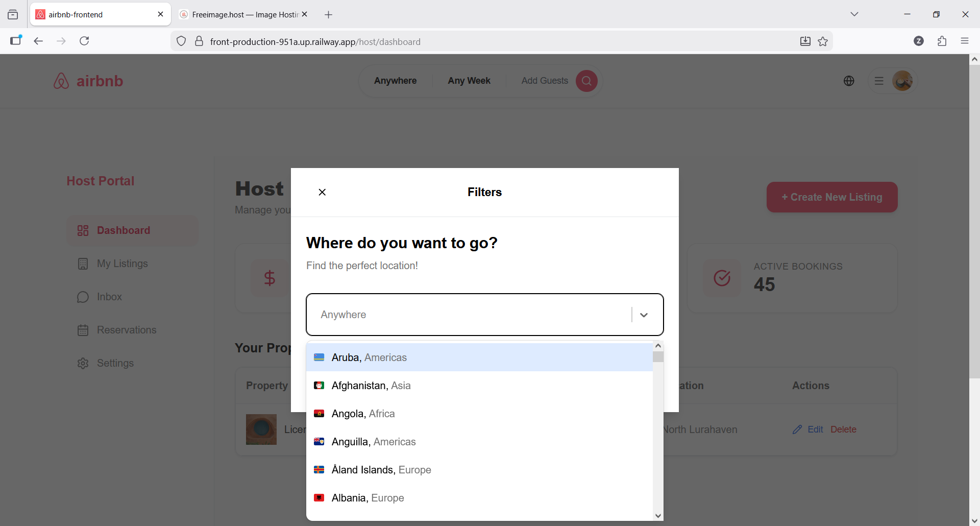Screen dimensions: 980x526
Task: Reload the page
Action: [85, 41]
